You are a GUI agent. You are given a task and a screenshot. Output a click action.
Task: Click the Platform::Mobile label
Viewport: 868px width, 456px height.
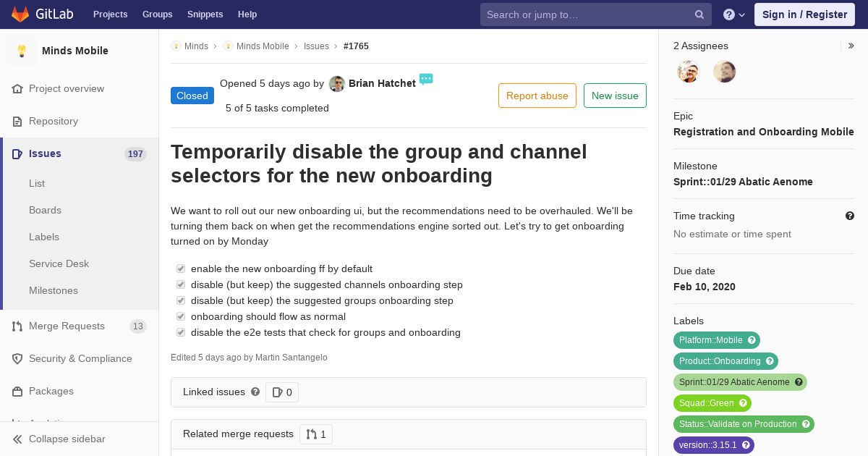(711, 340)
